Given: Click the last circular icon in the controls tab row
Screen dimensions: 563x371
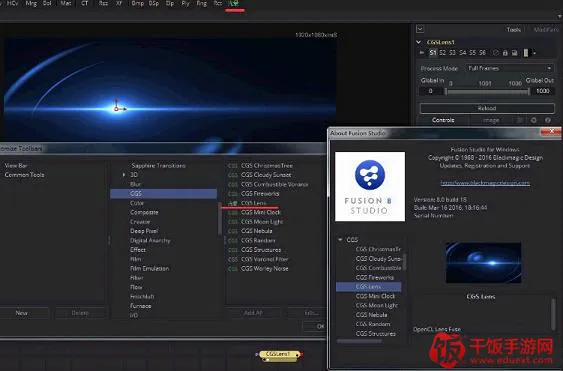Looking at the screenshot, I should tap(548, 120).
